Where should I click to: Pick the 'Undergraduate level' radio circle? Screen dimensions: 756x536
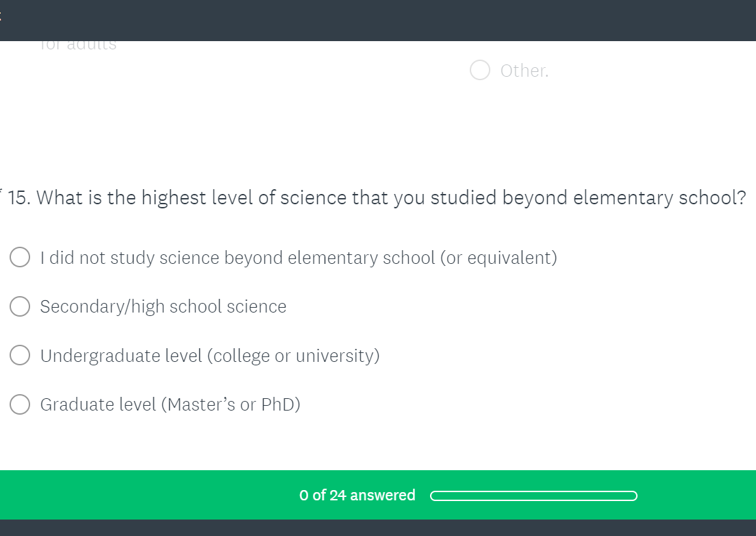(x=20, y=356)
